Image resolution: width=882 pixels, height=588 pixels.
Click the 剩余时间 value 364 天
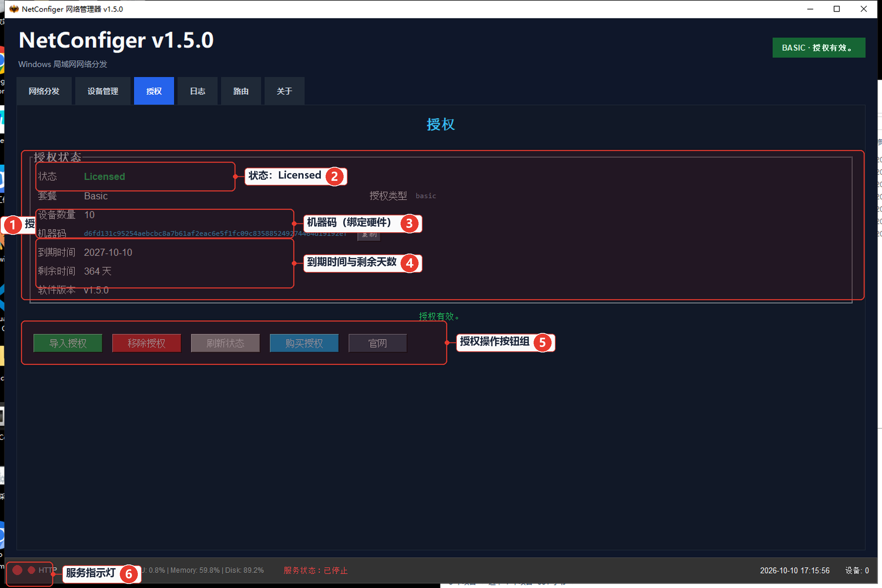pyautogui.click(x=97, y=271)
